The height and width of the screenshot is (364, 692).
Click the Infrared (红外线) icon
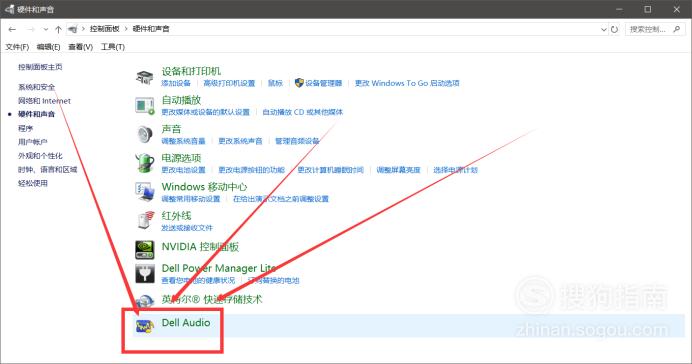145,220
